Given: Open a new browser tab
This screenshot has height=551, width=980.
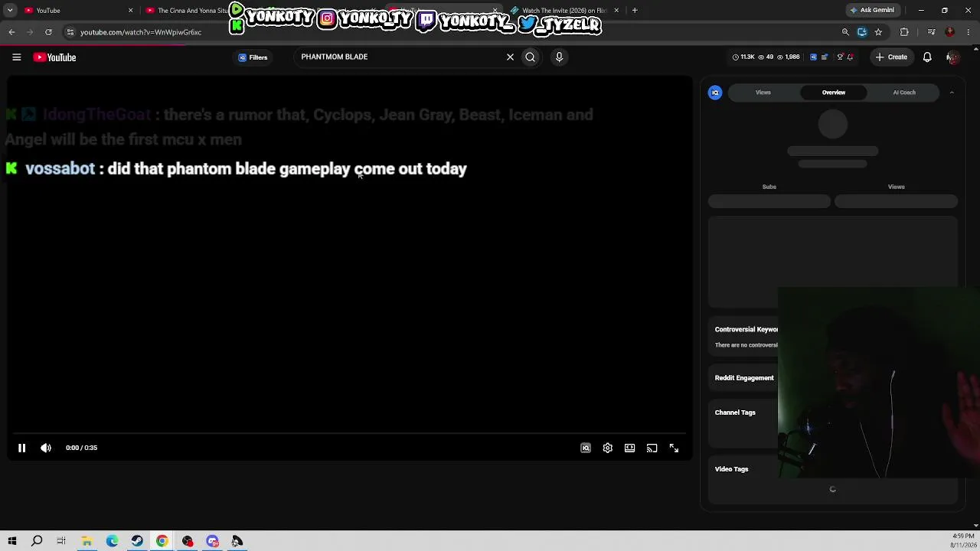Looking at the screenshot, I should click(635, 10).
